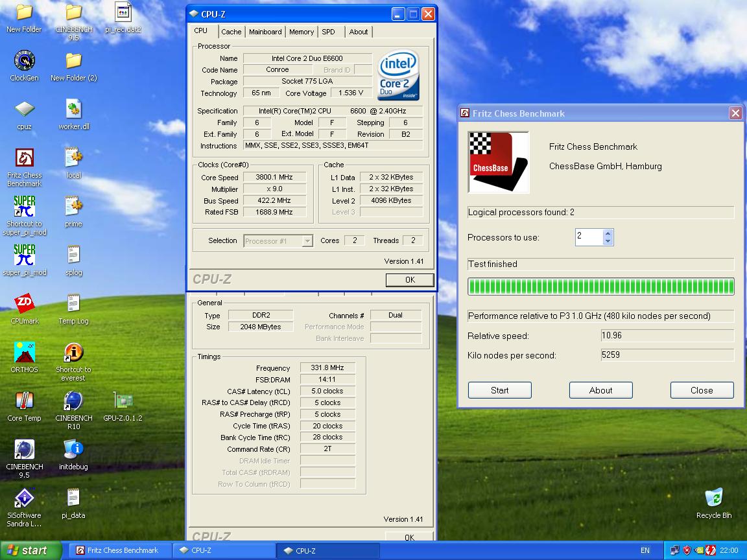Click the green benchmark progress bar

pos(600,286)
